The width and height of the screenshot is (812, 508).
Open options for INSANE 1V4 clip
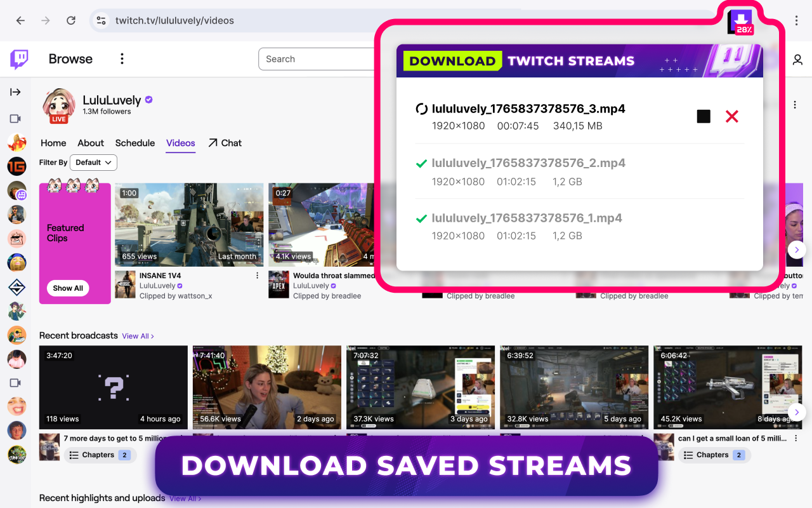coord(257,276)
